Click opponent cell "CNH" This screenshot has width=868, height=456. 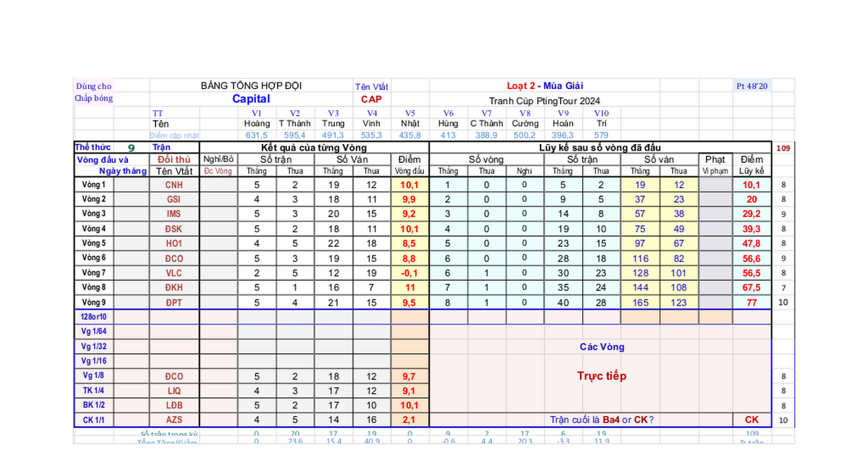(174, 185)
